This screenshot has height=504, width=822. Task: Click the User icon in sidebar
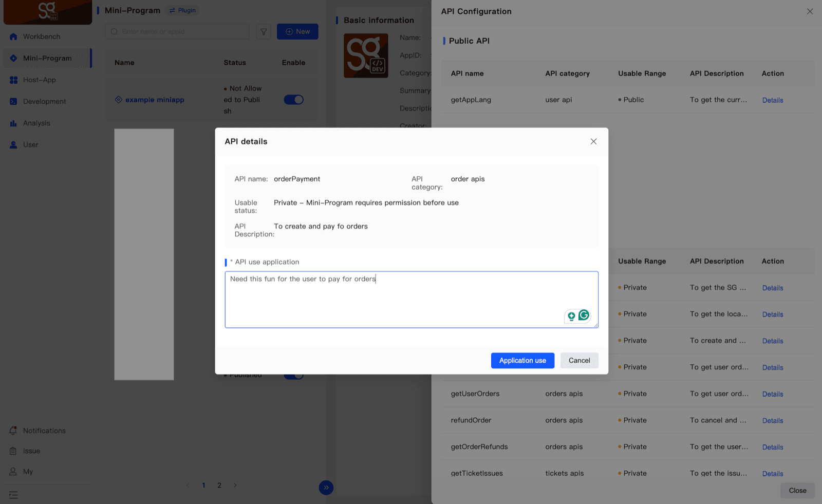click(x=13, y=144)
